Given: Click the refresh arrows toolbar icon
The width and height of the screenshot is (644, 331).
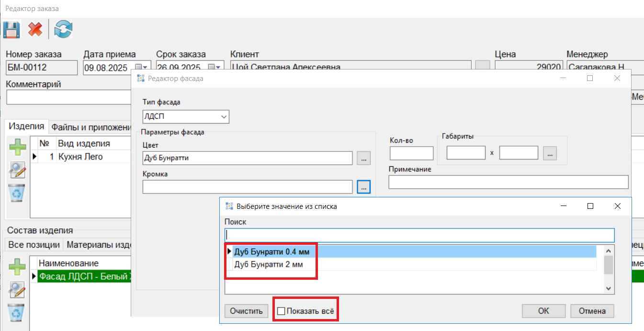Looking at the screenshot, I should tap(63, 30).
